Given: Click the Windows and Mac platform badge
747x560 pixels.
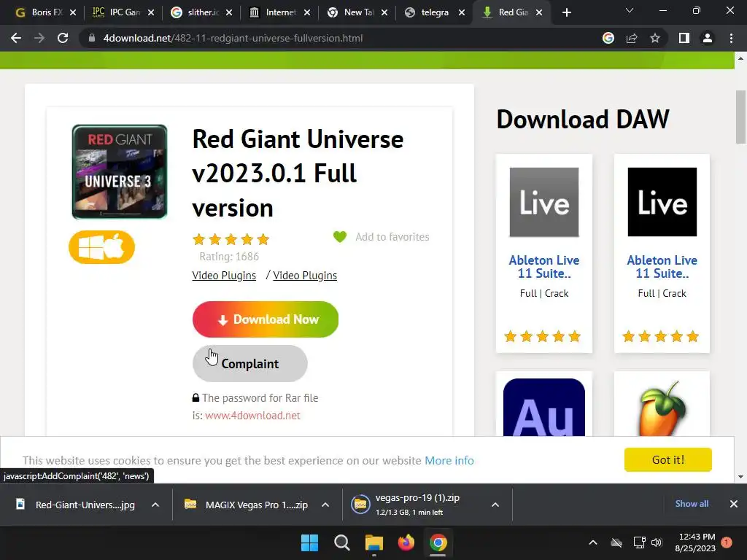Looking at the screenshot, I should pyautogui.click(x=102, y=247).
